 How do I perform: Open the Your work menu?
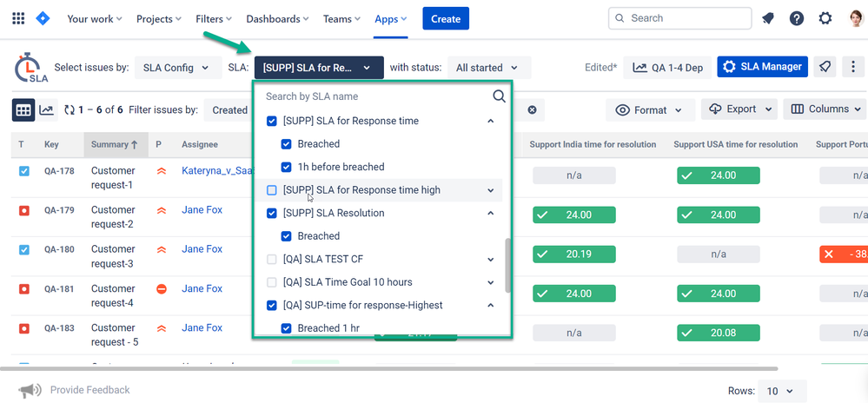click(94, 19)
